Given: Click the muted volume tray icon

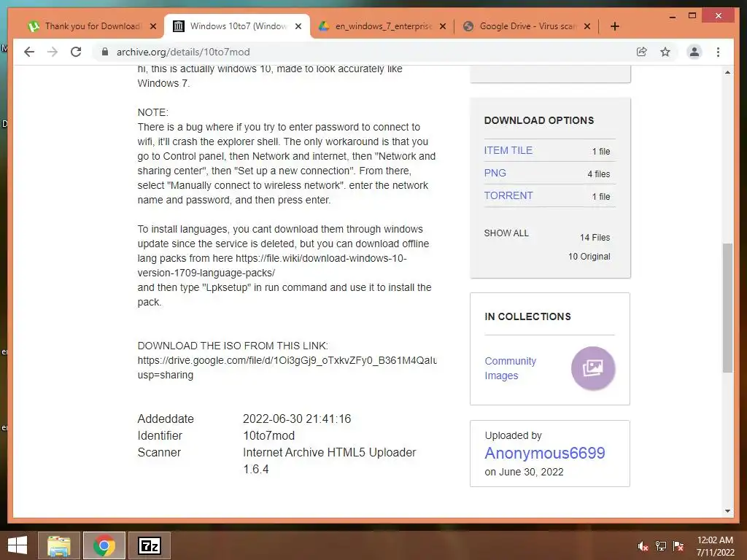Looking at the screenshot, I should click(643, 546).
